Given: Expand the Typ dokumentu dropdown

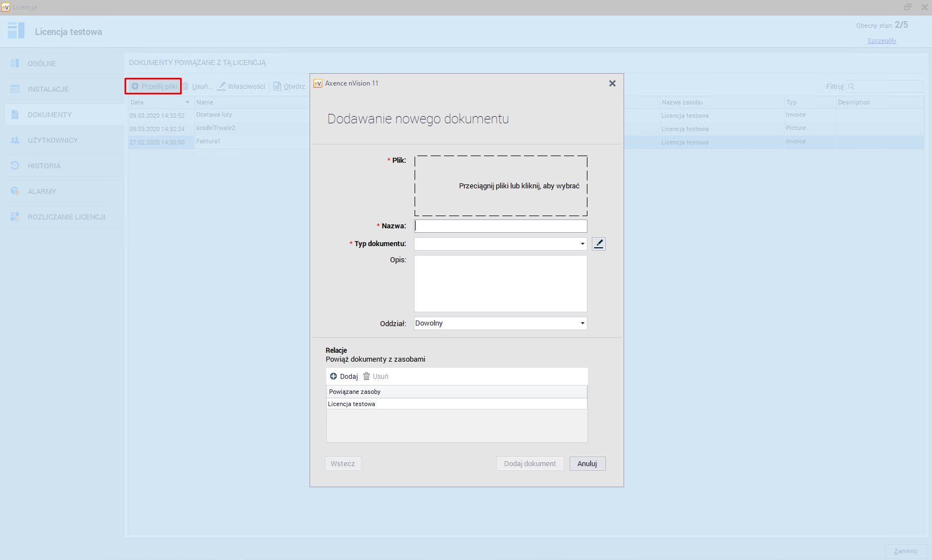Looking at the screenshot, I should (x=582, y=244).
